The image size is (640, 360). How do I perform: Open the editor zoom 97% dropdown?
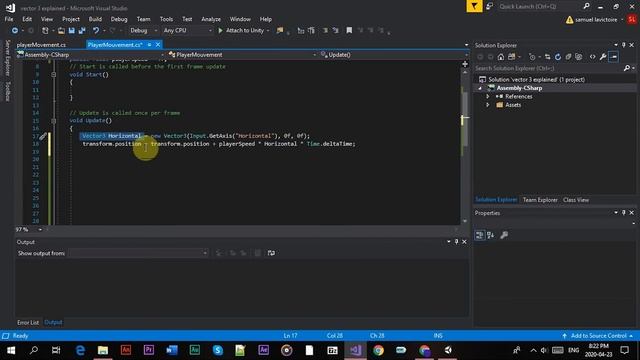coord(40,230)
